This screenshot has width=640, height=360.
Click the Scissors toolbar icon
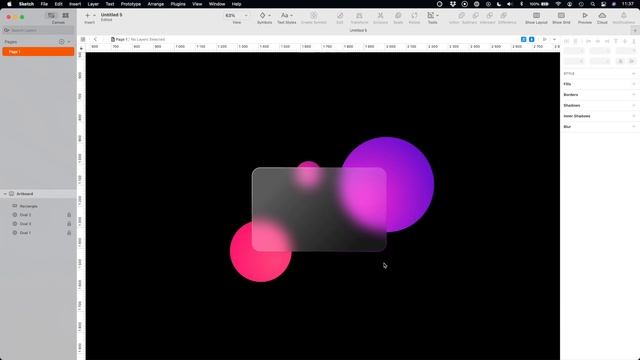pos(380,16)
